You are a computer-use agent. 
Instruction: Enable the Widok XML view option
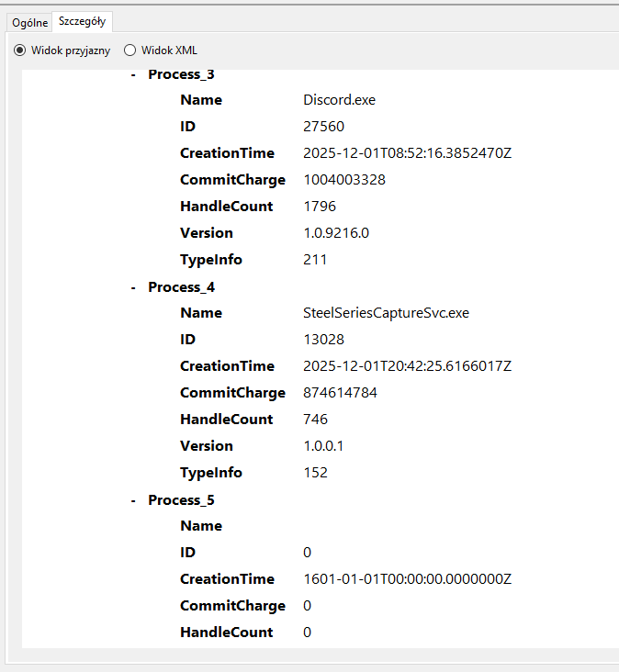click(129, 50)
